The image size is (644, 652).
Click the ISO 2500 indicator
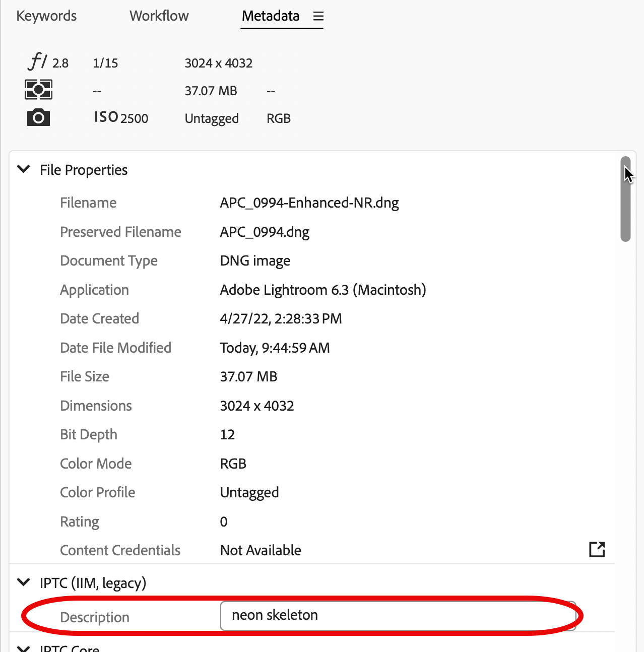120,117
